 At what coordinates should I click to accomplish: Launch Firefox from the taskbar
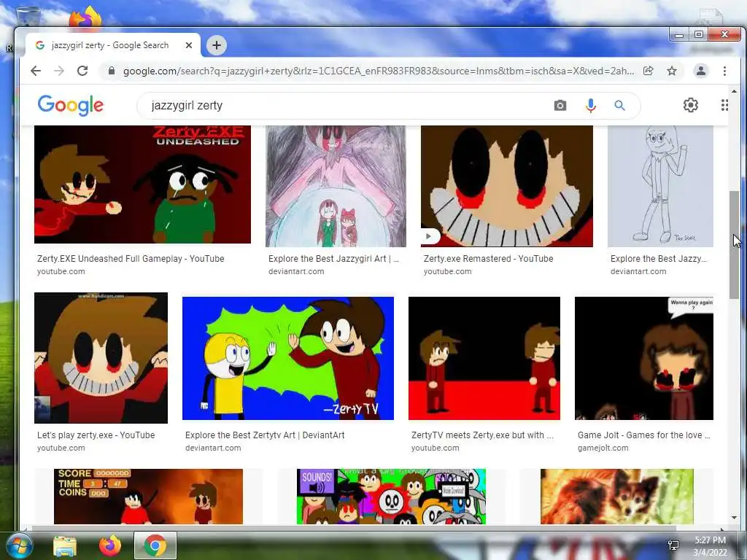tap(110, 545)
